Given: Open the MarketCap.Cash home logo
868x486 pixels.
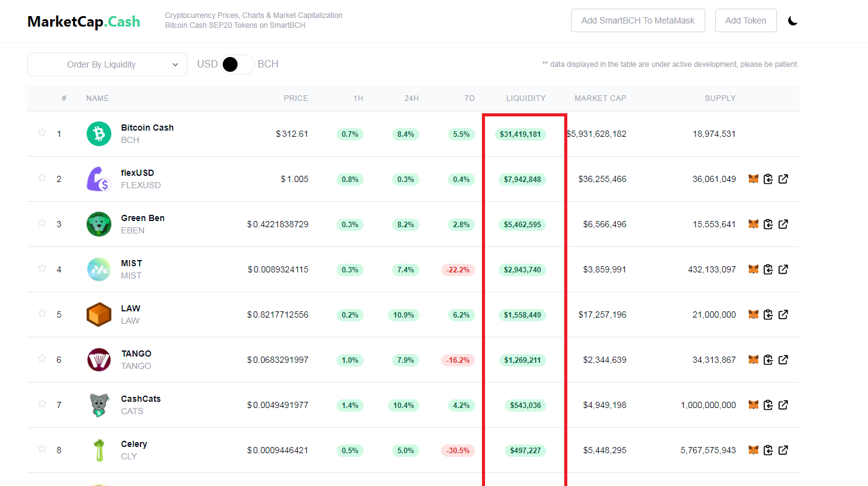Looking at the screenshot, I should (84, 22).
